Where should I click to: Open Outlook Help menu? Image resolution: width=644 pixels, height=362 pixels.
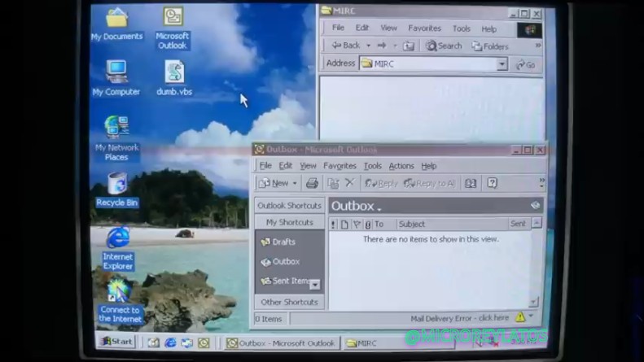pyautogui.click(x=429, y=166)
